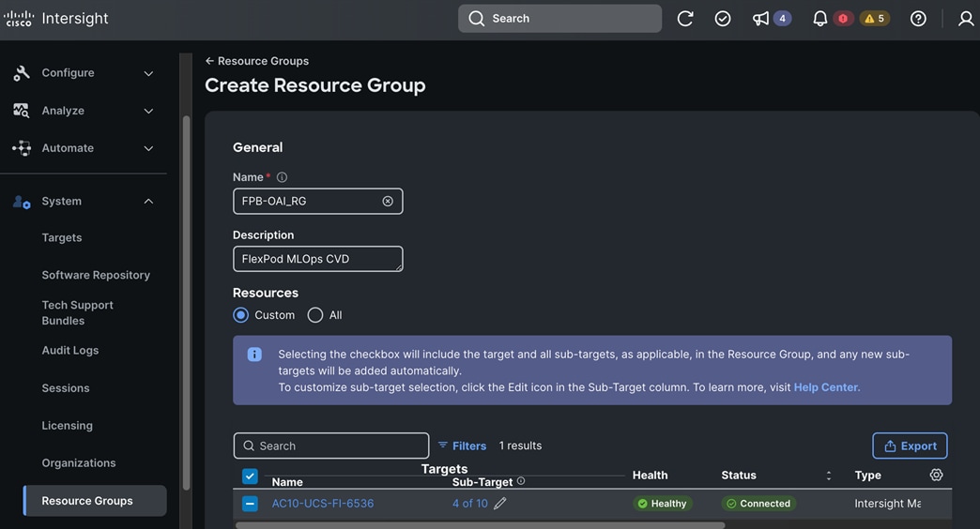The width and height of the screenshot is (980, 529).
Task: Click the Name input field
Action: click(x=317, y=201)
